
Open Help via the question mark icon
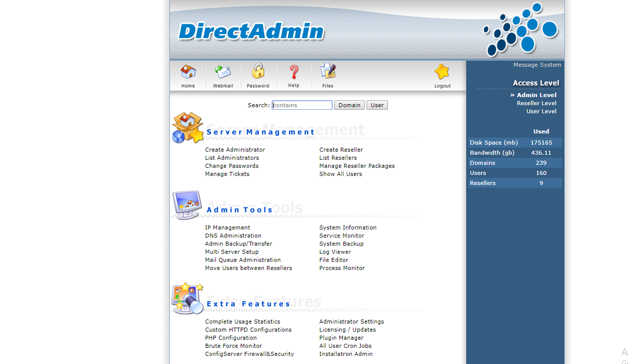point(294,72)
